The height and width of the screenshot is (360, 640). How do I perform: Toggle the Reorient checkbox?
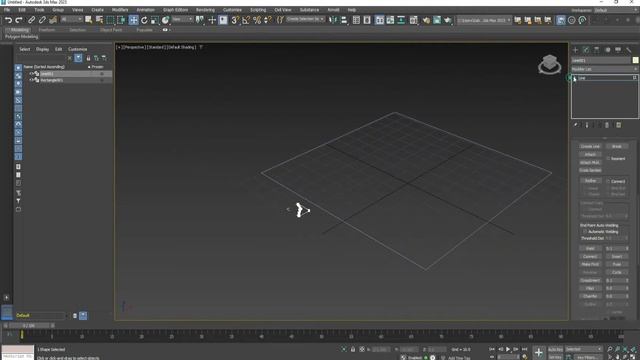tap(608, 158)
